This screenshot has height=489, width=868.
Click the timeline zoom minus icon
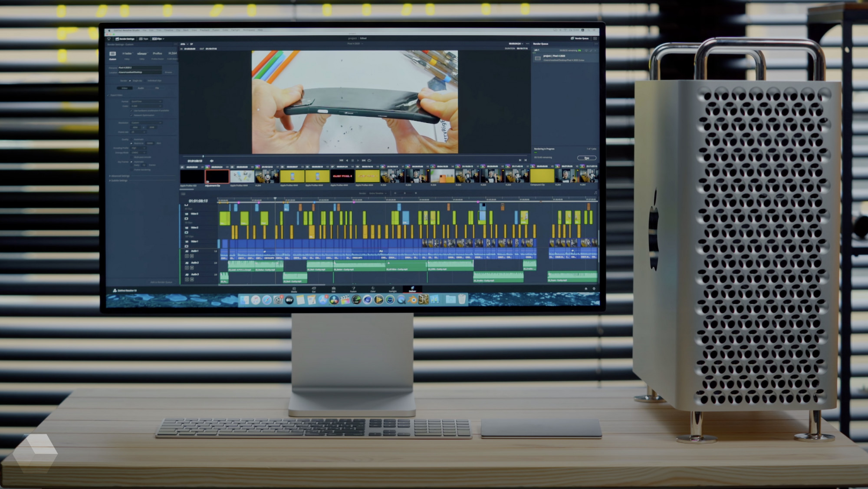(395, 193)
